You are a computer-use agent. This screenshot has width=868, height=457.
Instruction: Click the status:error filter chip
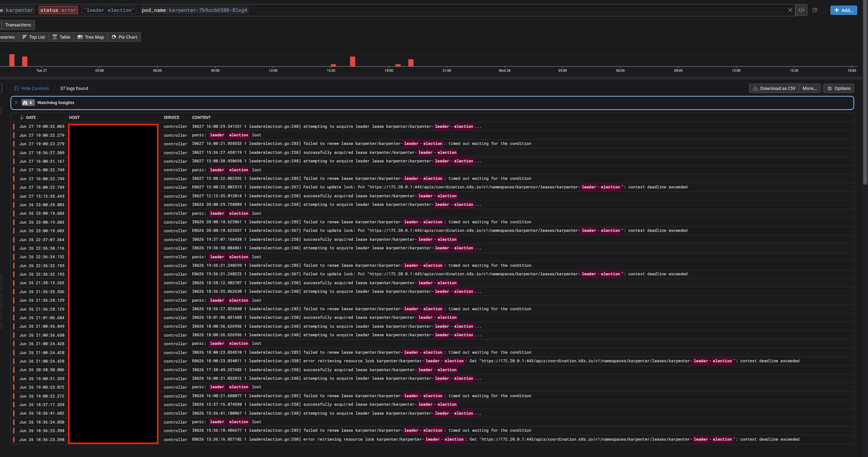pyautogui.click(x=58, y=10)
